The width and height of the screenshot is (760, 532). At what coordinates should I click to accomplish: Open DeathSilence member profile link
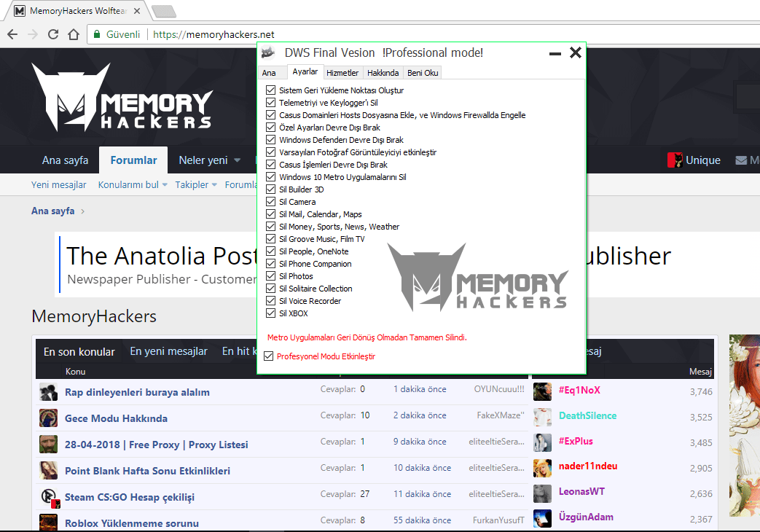[587, 415]
